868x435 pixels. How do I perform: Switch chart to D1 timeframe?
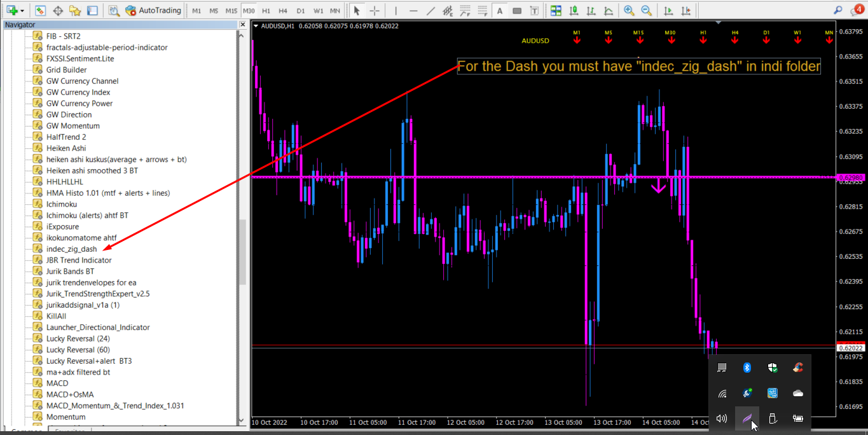300,11
